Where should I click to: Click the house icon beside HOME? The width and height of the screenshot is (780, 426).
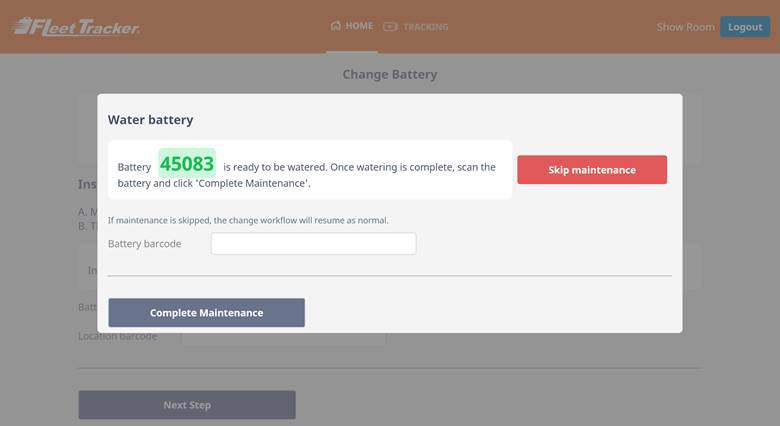[336, 26]
